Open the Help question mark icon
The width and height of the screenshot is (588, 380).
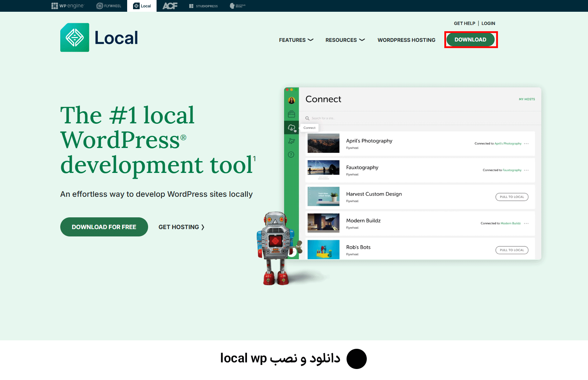pos(291,155)
